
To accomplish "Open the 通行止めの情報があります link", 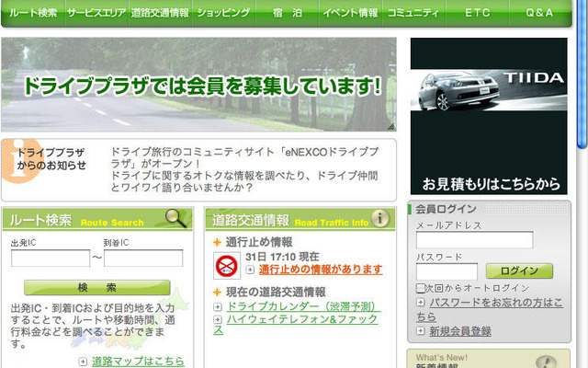I will tap(321, 270).
